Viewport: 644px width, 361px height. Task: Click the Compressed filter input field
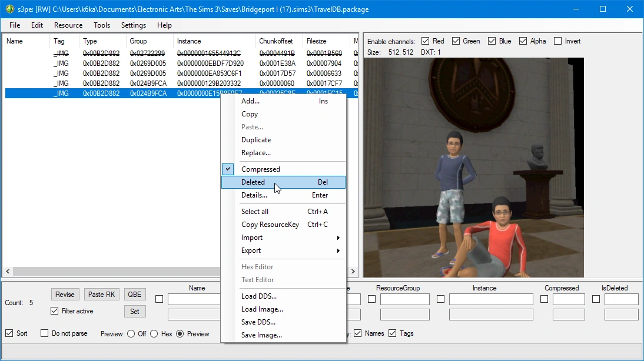pos(569,299)
